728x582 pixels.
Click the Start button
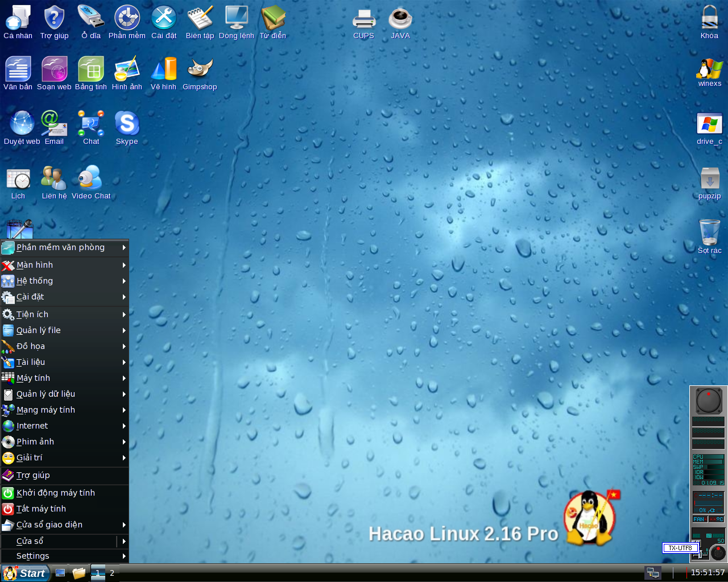point(25,573)
